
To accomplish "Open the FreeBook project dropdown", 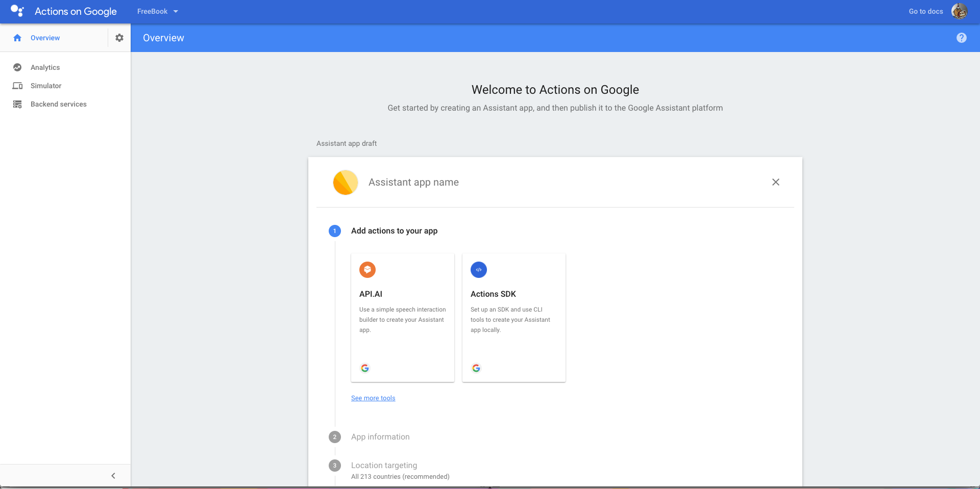I will pyautogui.click(x=158, y=11).
